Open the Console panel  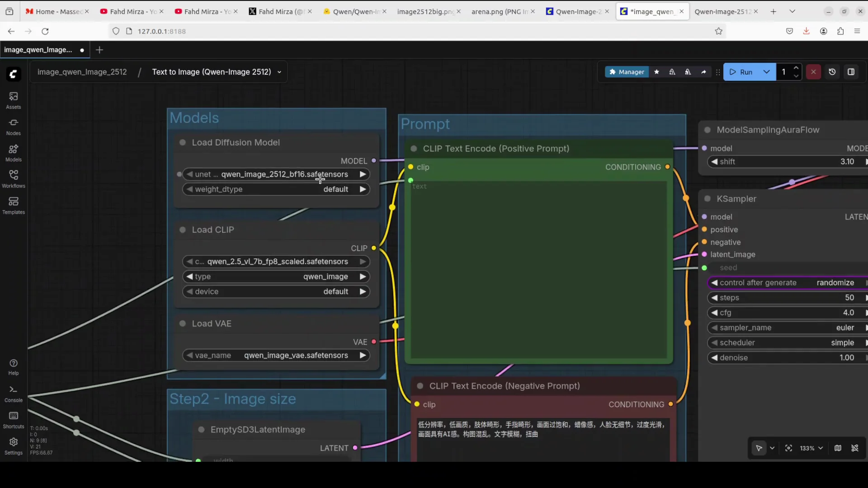[13, 393]
